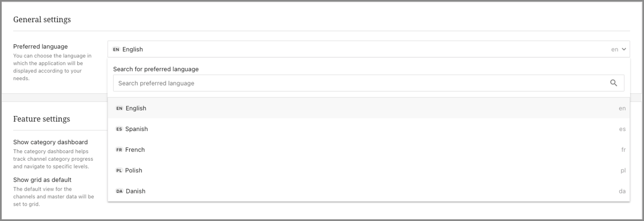This screenshot has height=221, width=644.
Task: Click the DA badge beside Danish
Action: (x=120, y=191)
